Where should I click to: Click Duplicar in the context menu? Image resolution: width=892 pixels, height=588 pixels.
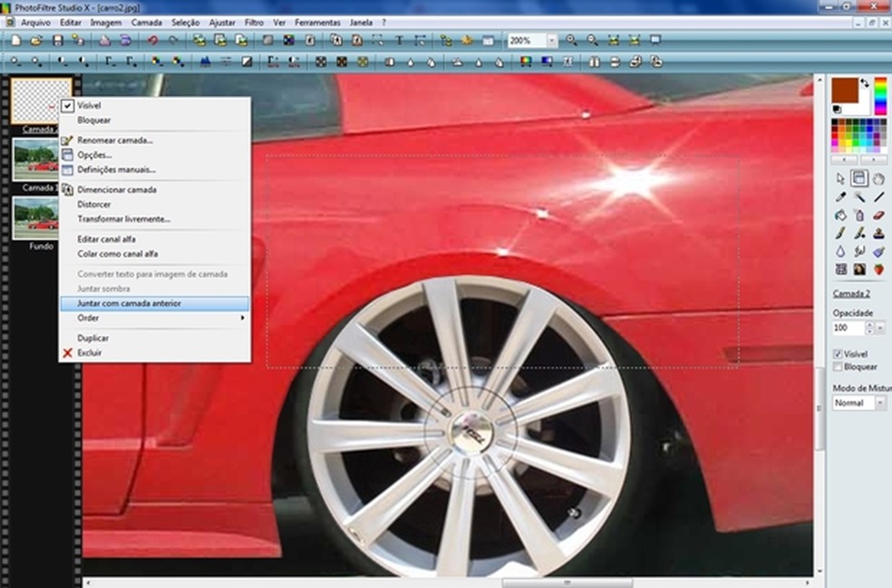(92, 338)
